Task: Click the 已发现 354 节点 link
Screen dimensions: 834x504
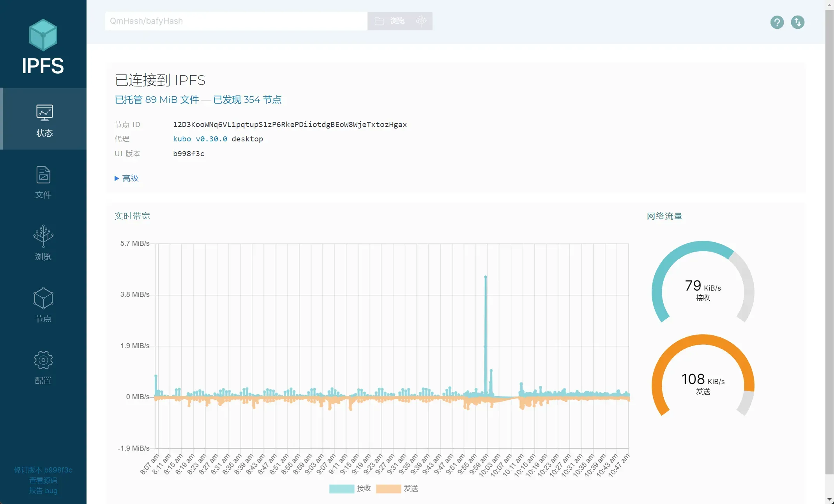Action: 247,100
